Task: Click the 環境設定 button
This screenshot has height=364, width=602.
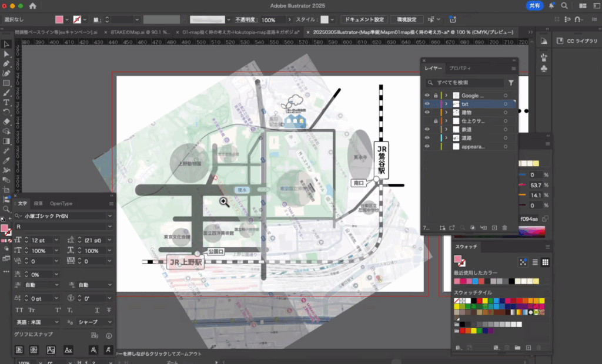Action: [x=407, y=19]
